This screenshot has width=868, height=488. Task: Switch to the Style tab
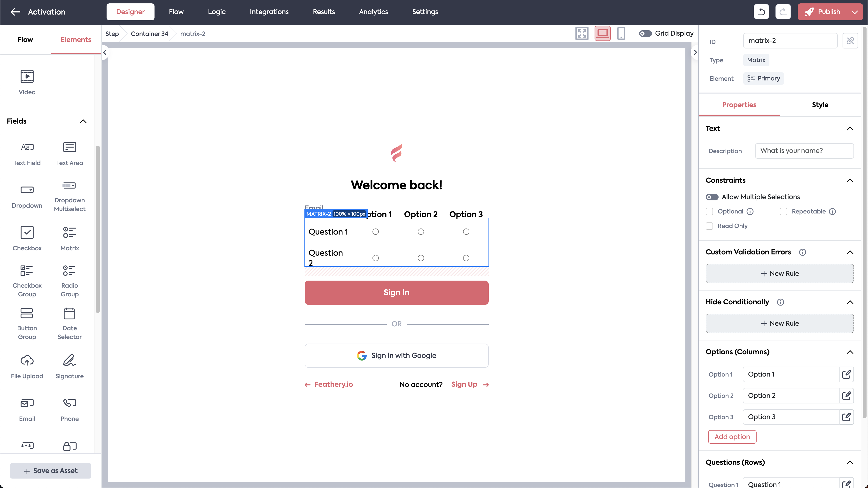[x=820, y=105]
